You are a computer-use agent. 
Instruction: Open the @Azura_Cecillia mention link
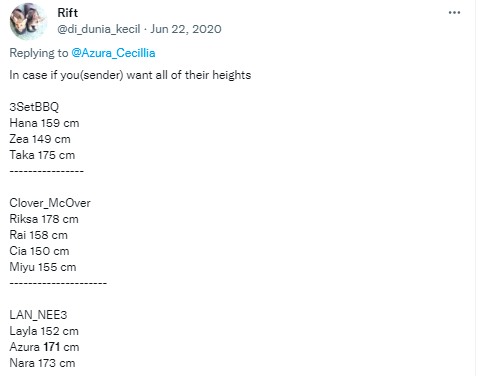tap(113, 53)
